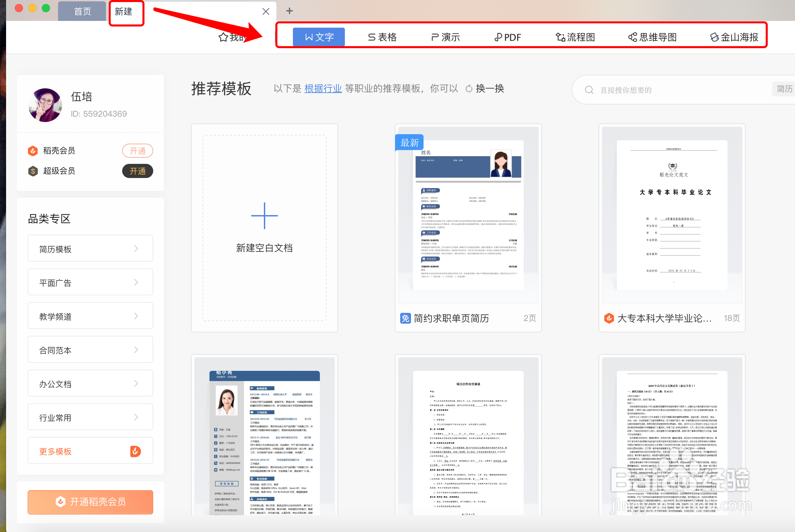This screenshot has height=532, width=795.
Task: Activate 超级会员 with the dark 开通 button
Action: tap(138, 171)
